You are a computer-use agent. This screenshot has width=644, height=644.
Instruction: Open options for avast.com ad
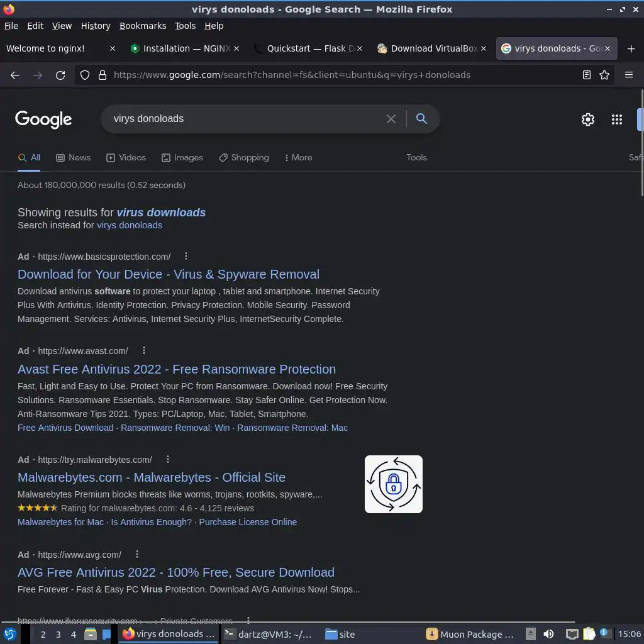click(144, 351)
